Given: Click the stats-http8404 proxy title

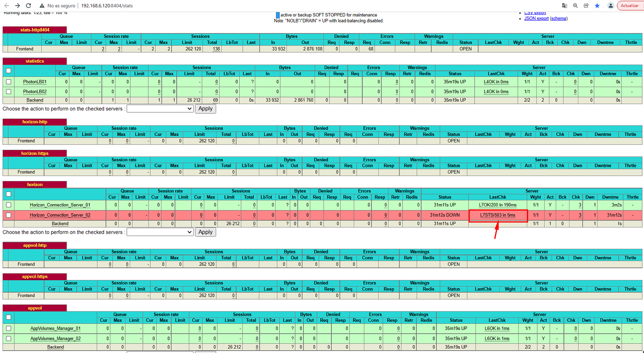Looking at the screenshot, I should (35, 30).
